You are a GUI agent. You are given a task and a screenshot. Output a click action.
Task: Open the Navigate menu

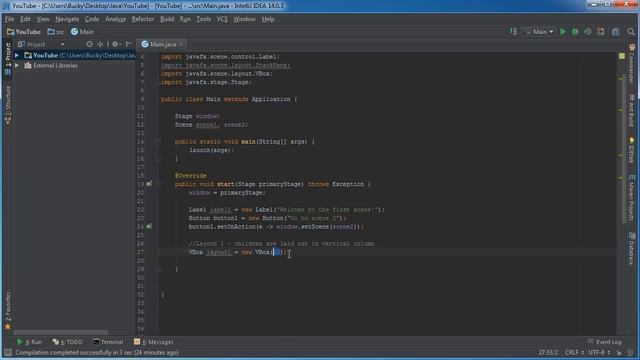pyautogui.click(x=67, y=19)
